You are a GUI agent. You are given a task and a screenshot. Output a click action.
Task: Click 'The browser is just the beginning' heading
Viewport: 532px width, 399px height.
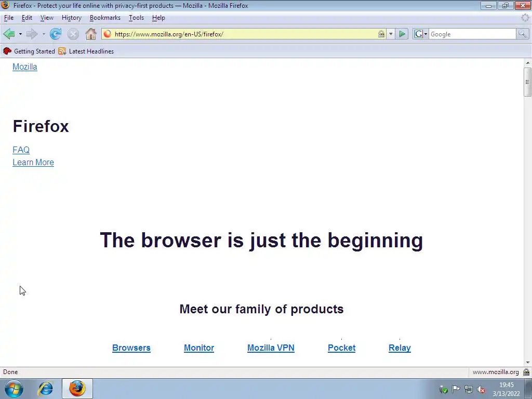point(262,241)
